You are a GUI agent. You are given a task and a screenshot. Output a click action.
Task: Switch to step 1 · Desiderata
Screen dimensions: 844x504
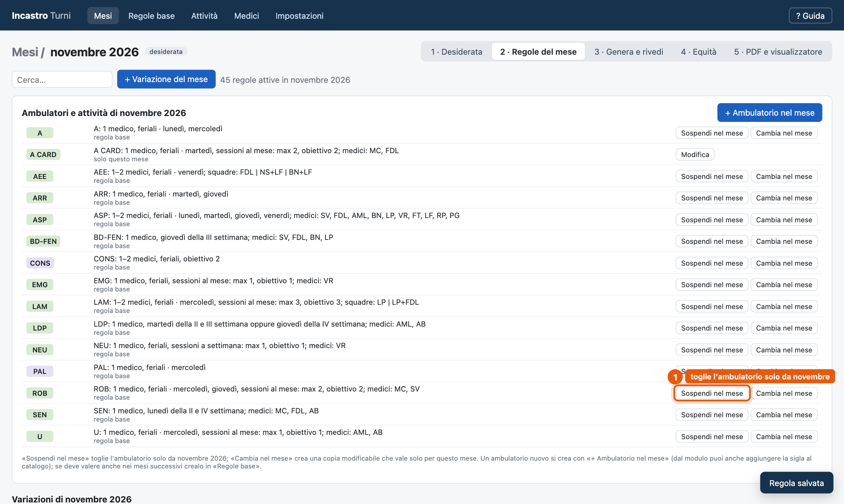pos(456,52)
